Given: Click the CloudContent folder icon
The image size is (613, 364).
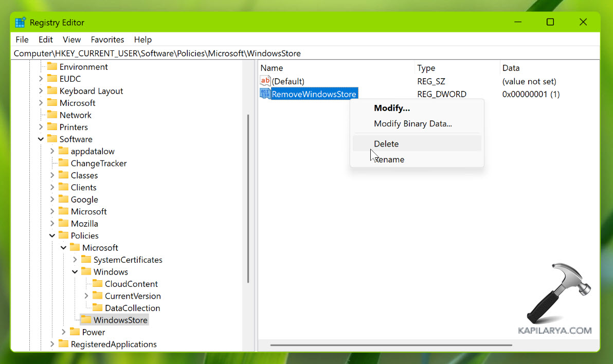Looking at the screenshot, I should (97, 284).
